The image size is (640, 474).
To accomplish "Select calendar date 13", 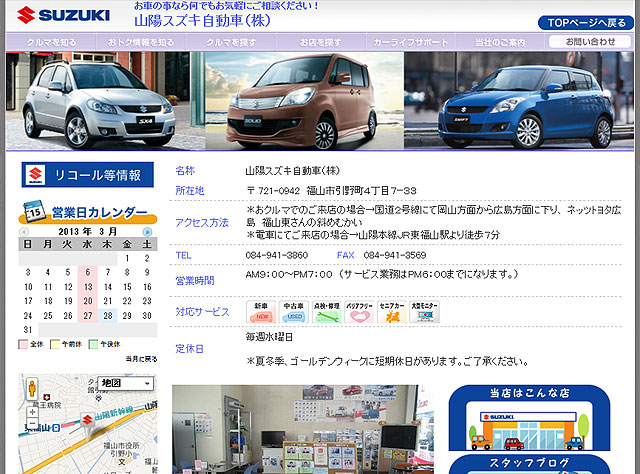I will (88, 287).
